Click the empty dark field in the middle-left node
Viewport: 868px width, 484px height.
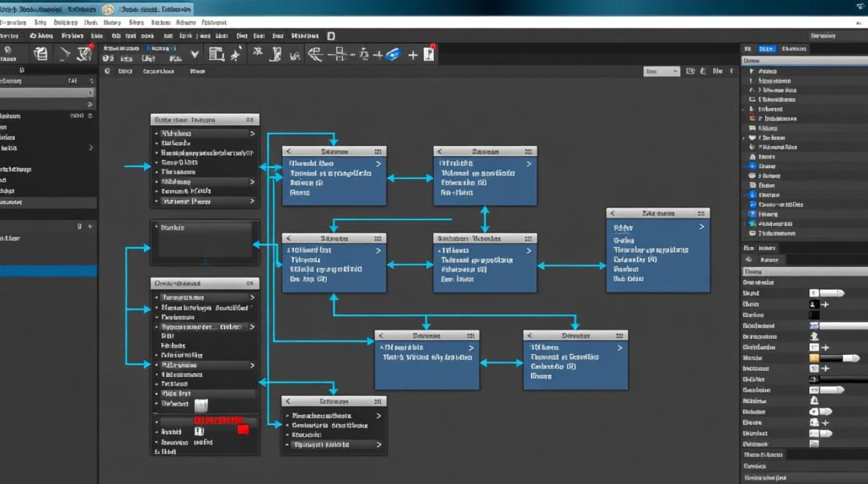pos(204,243)
